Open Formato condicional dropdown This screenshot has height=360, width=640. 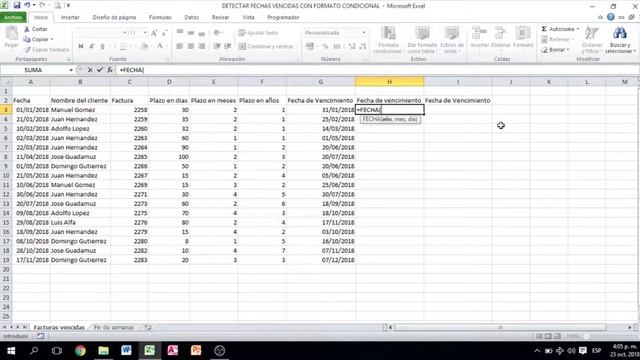388,40
